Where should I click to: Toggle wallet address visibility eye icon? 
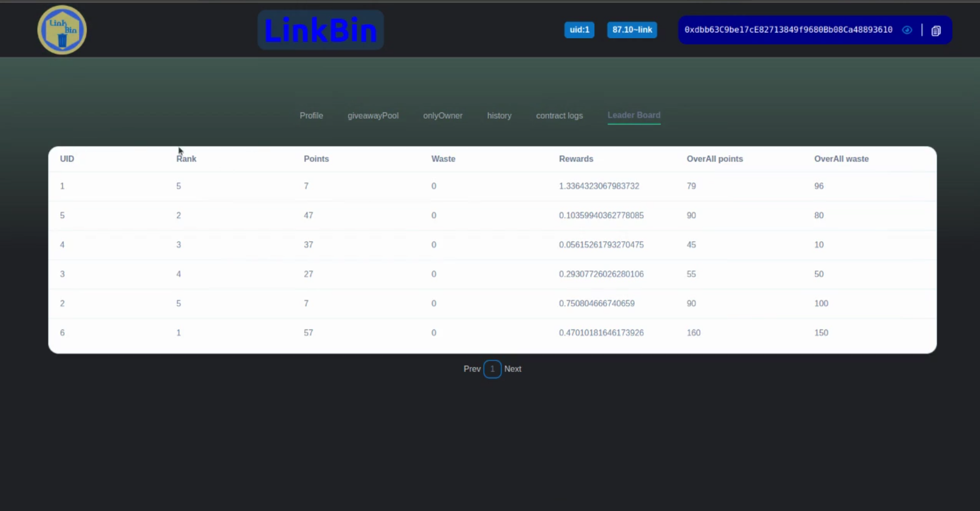click(x=907, y=30)
